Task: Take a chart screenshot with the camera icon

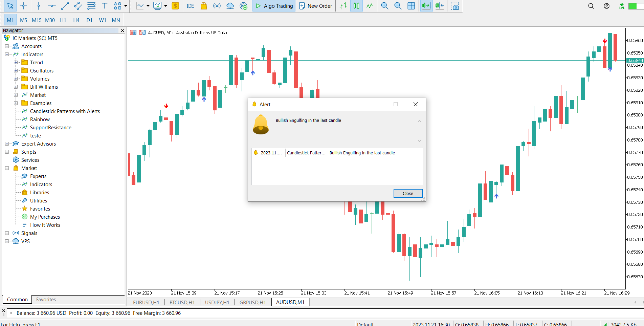Action: tap(455, 6)
